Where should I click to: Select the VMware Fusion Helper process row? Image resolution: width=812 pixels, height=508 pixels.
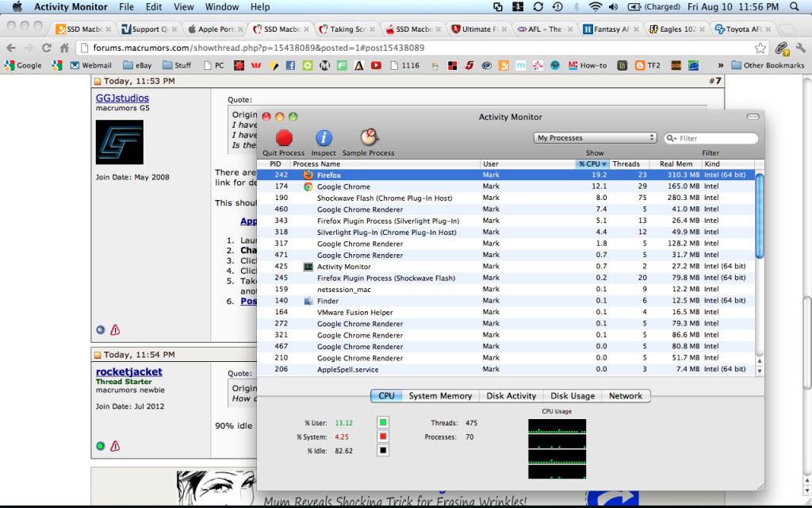pyautogui.click(x=506, y=312)
